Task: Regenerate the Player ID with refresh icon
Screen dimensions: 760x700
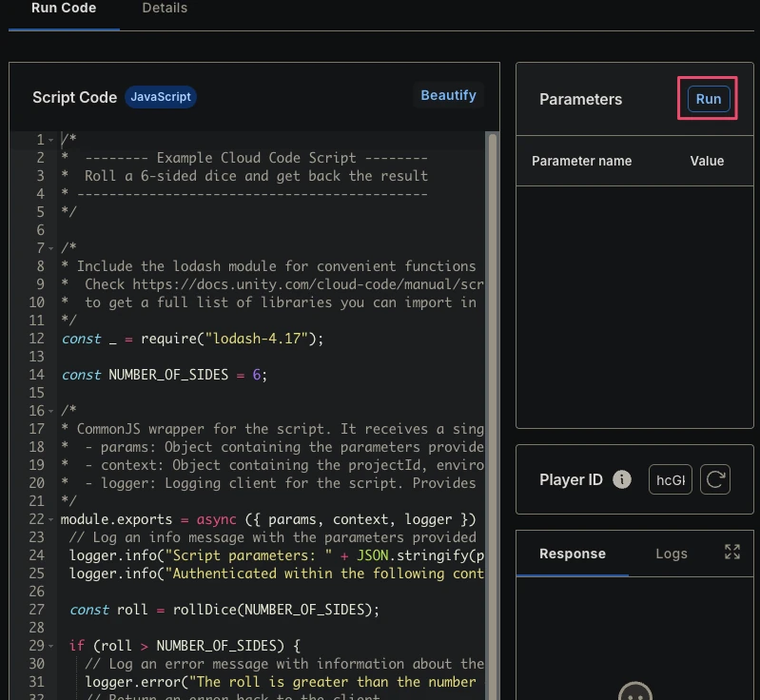Action: 715,479
